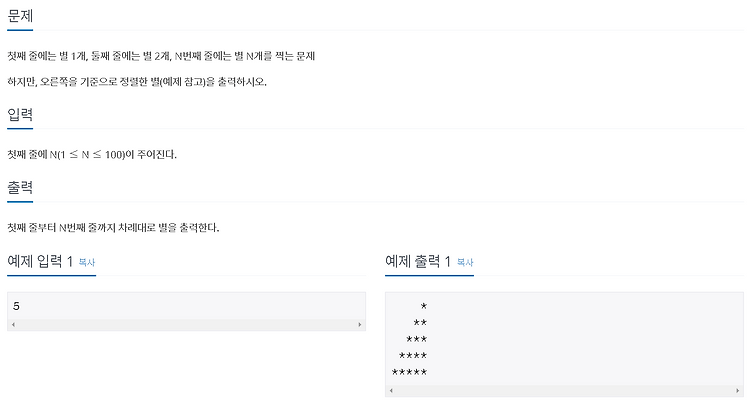Click the 예제 입력 1 heading
The image size is (750, 411).
(40, 261)
